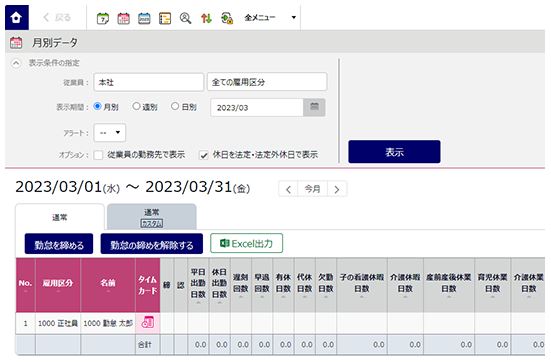Click the 1000 勤怠 太郎 name cell

click(x=108, y=323)
